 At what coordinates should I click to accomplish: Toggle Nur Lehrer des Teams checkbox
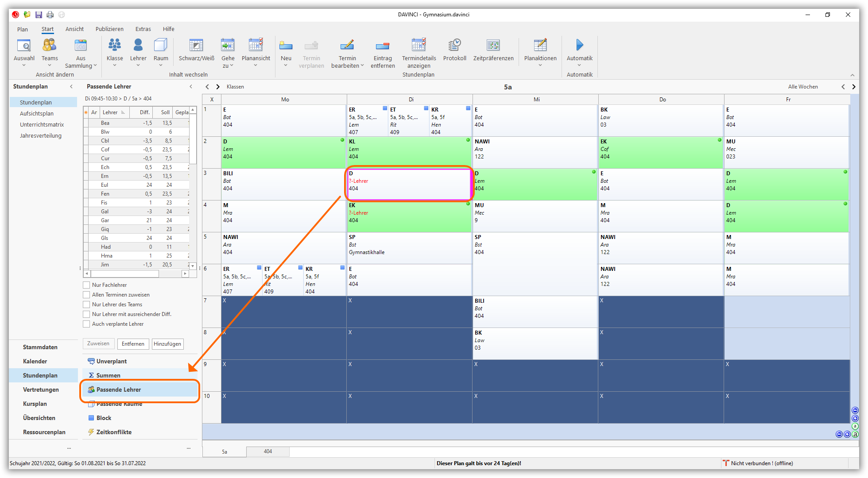click(87, 305)
